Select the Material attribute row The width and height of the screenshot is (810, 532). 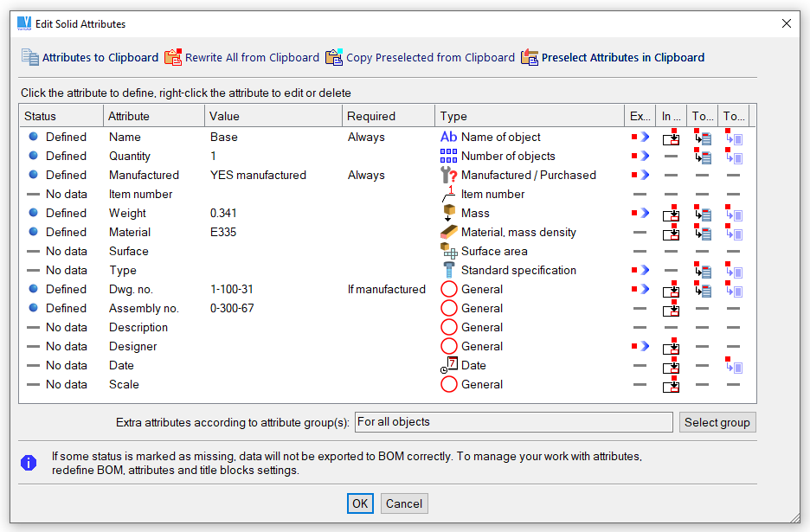130,232
